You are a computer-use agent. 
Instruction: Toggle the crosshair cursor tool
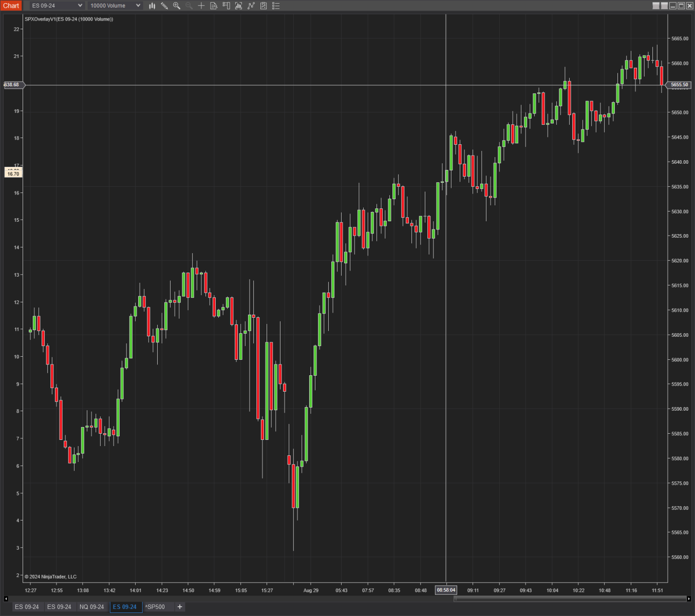(x=201, y=6)
